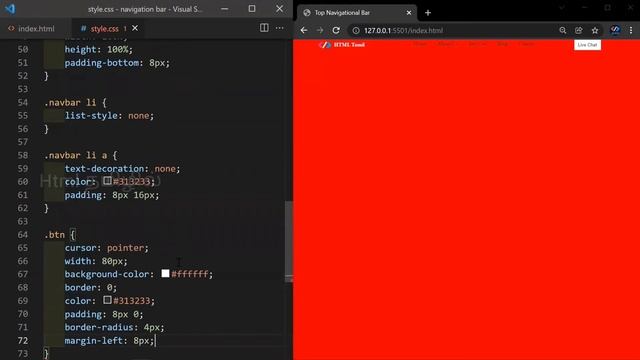Minimize the VS Code window
This screenshot has height=360, width=640.
point(224,9)
